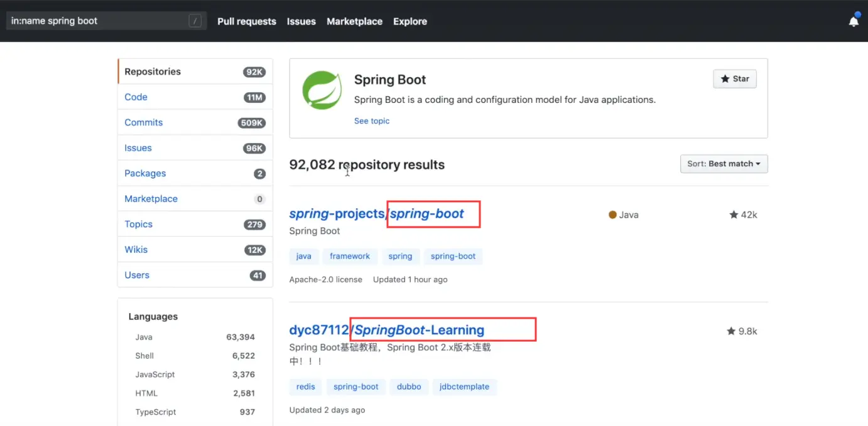Open Issues in the top navigation bar
Image resolution: width=868 pixels, height=426 pixels.
coord(301,21)
